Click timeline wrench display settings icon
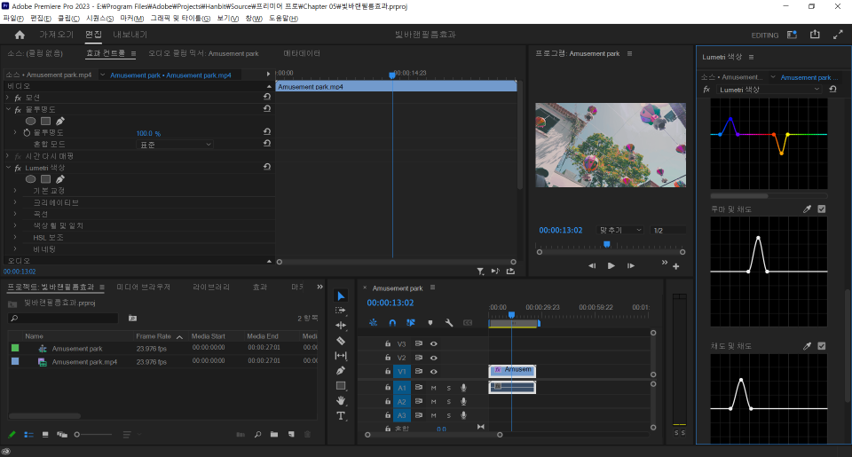852x457 pixels. coord(449,323)
